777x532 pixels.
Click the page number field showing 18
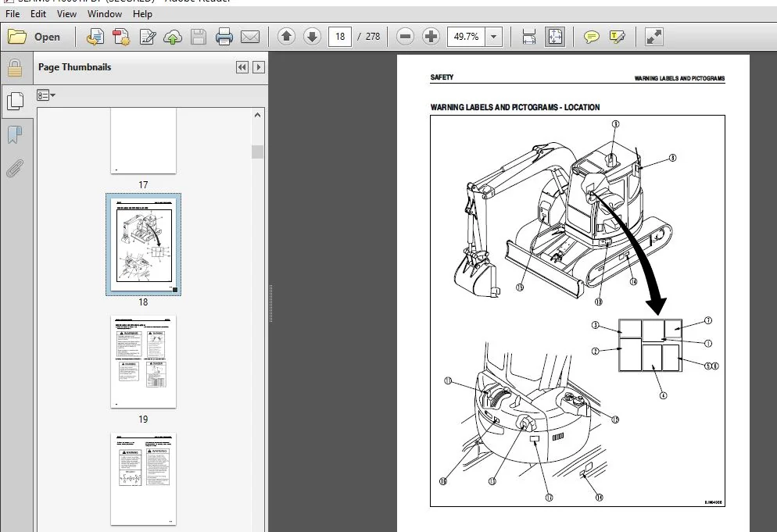[340, 37]
